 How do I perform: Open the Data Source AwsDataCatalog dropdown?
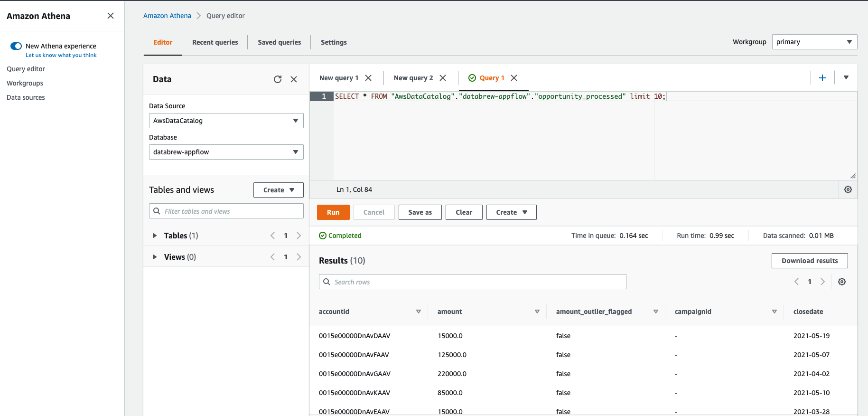[x=226, y=121]
